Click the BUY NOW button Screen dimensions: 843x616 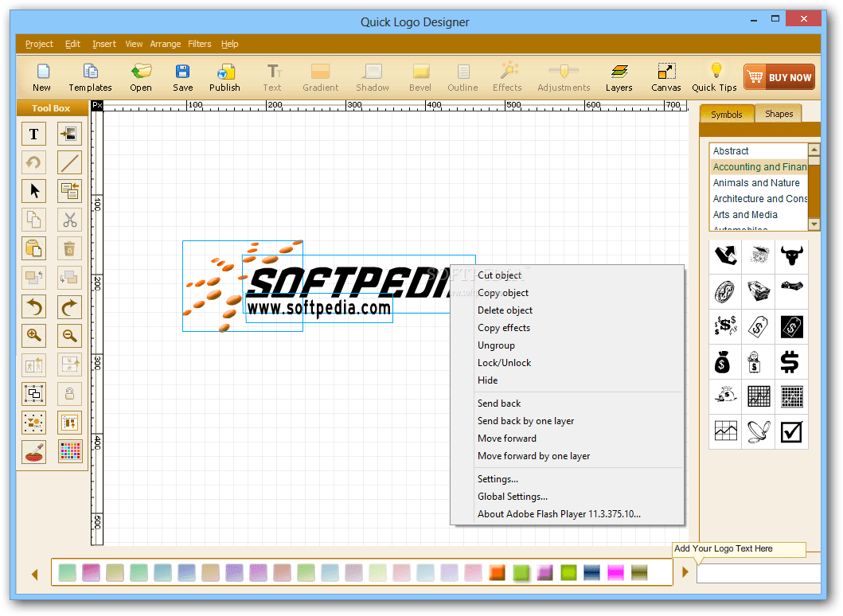[x=779, y=77]
